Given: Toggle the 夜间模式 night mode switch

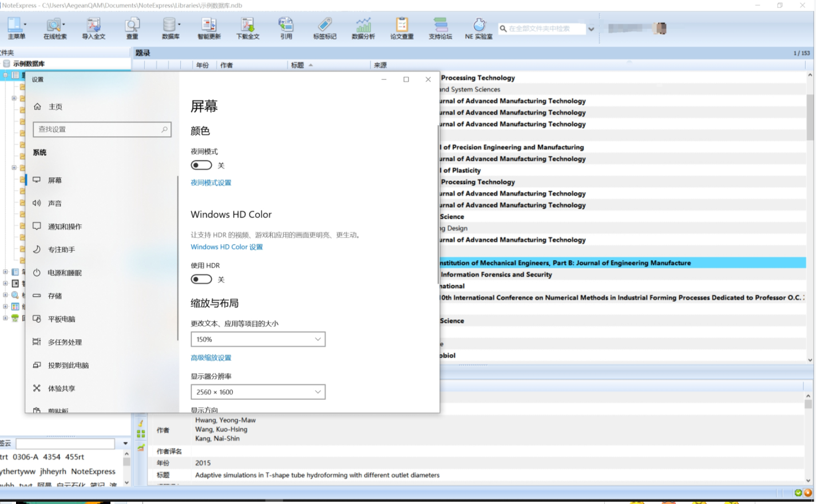Looking at the screenshot, I should tap(201, 165).
